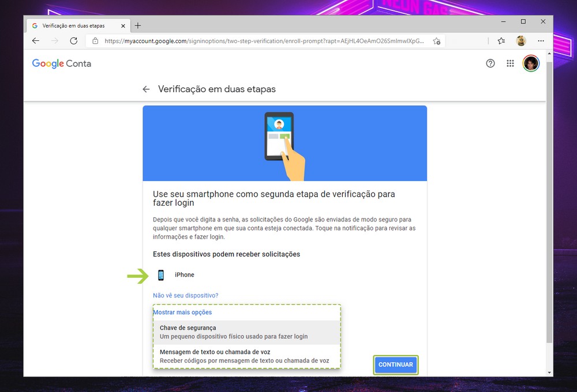Click the page vertical scrollbar
The width and height of the screenshot is (577, 392).
[549, 202]
